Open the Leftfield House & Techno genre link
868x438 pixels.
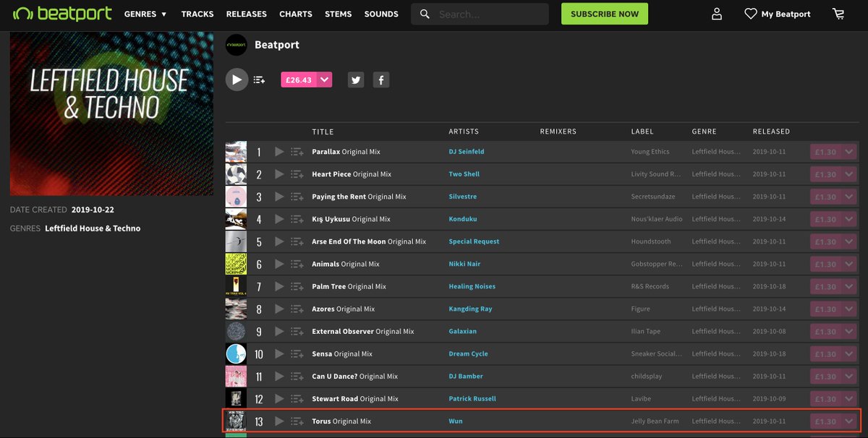93,228
